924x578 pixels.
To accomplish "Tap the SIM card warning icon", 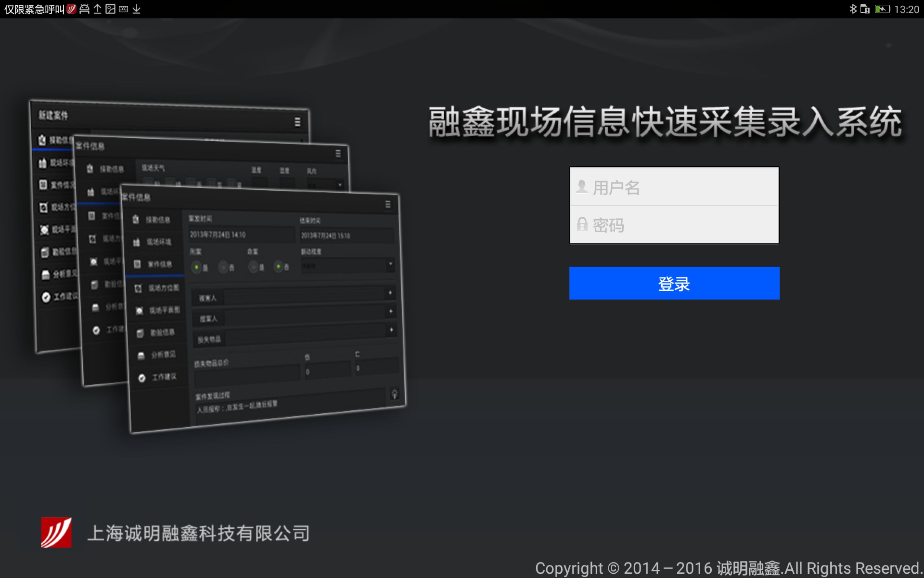I will pyautogui.click(x=865, y=9).
